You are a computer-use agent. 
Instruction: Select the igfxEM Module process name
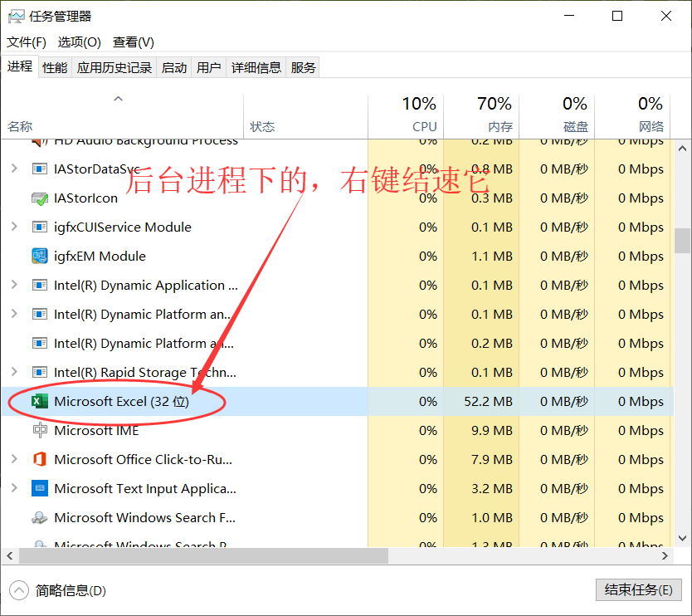(100, 257)
